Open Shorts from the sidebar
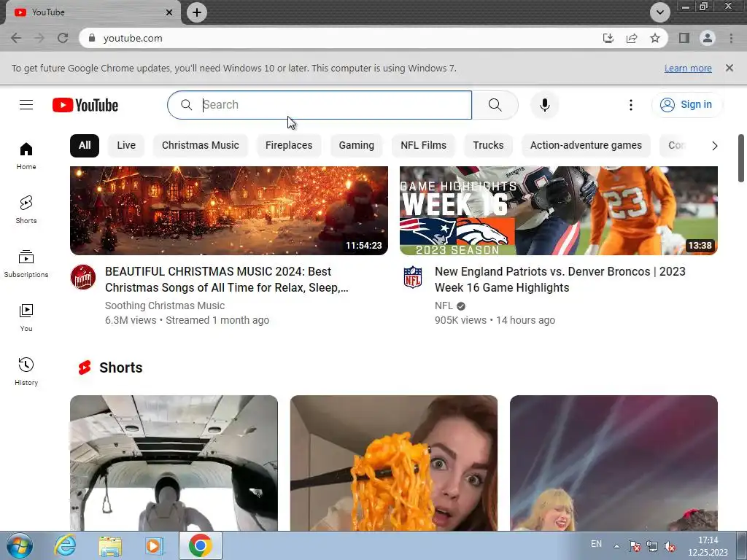747x560 pixels. pos(26,209)
